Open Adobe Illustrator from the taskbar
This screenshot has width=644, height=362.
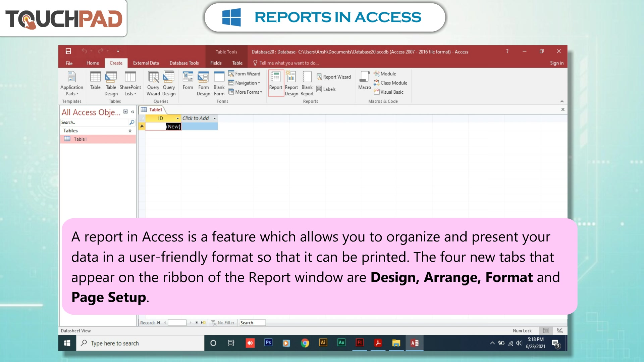(323, 343)
